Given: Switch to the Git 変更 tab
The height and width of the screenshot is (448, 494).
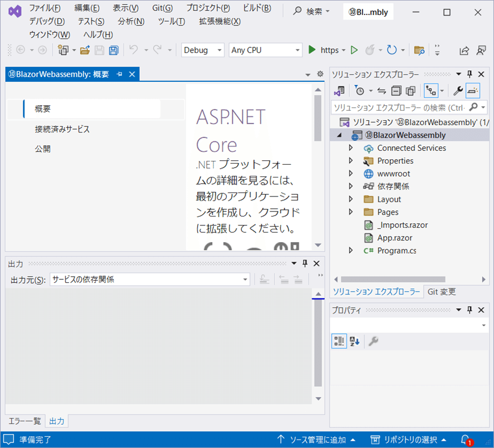Looking at the screenshot, I should pyautogui.click(x=442, y=292).
